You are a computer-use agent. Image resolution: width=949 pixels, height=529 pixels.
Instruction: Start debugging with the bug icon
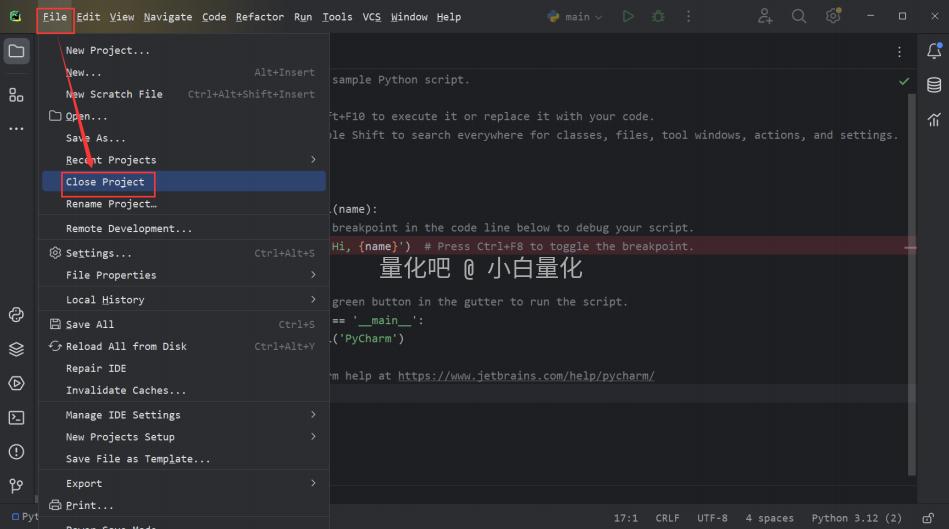click(658, 16)
